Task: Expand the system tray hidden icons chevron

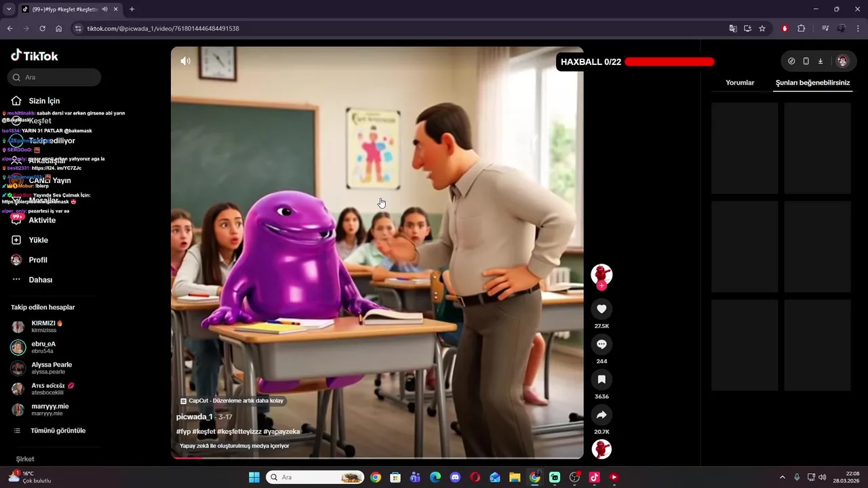Action: coord(782,477)
